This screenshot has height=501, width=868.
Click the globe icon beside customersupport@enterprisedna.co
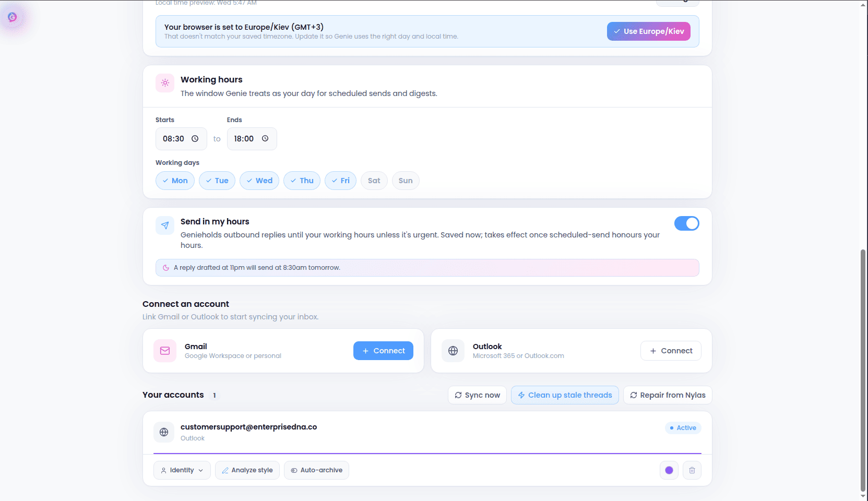pyautogui.click(x=164, y=432)
